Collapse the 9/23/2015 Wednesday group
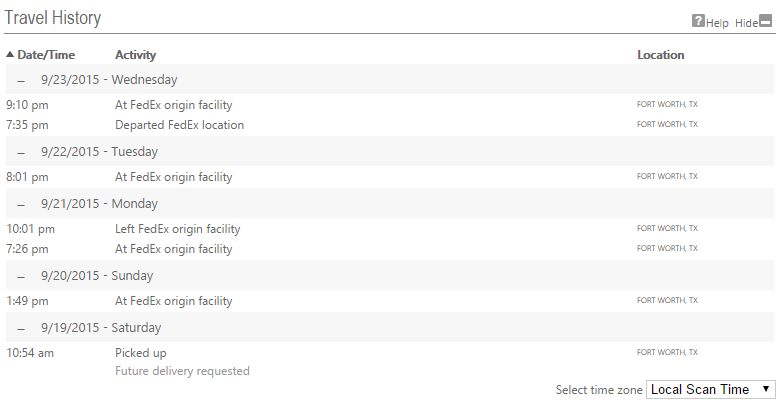This screenshot has width=781, height=408. click(21, 80)
